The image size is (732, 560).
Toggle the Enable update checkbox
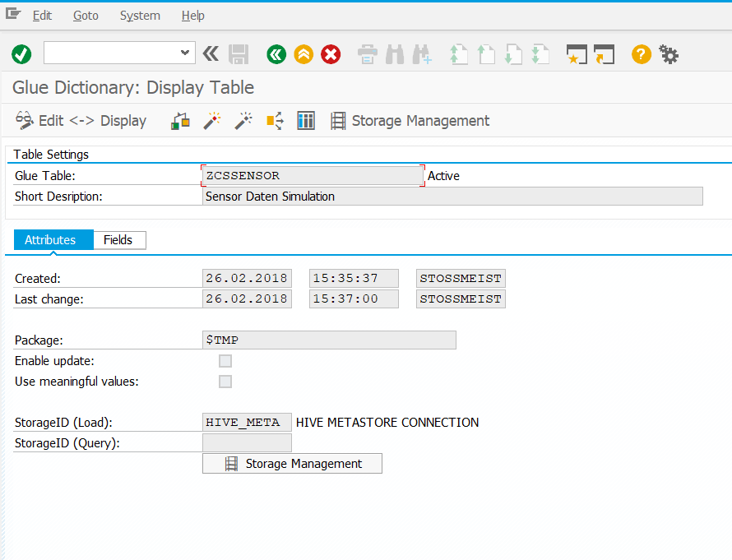(225, 361)
